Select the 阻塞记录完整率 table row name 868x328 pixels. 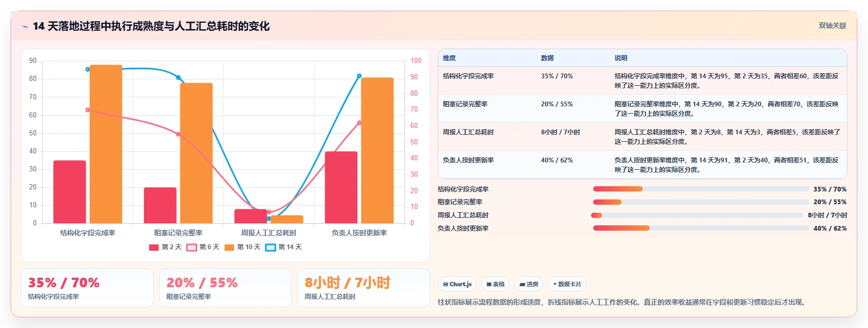click(x=465, y=104)
